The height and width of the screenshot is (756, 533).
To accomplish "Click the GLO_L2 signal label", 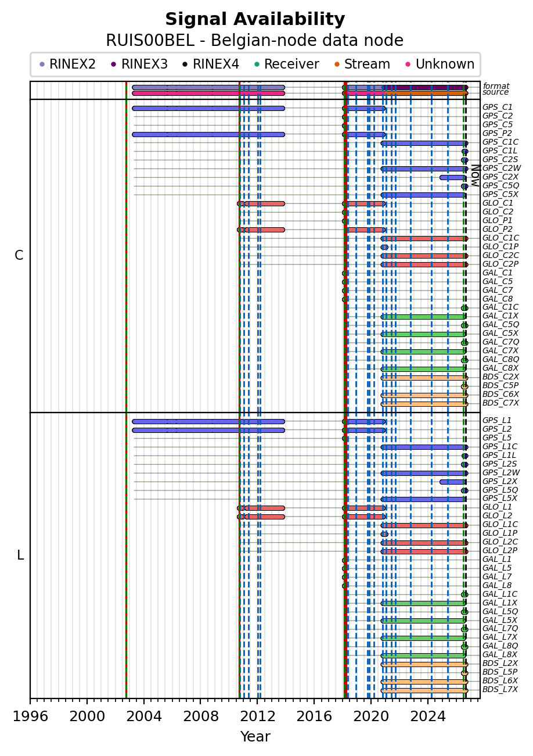I will pos(498,516).
